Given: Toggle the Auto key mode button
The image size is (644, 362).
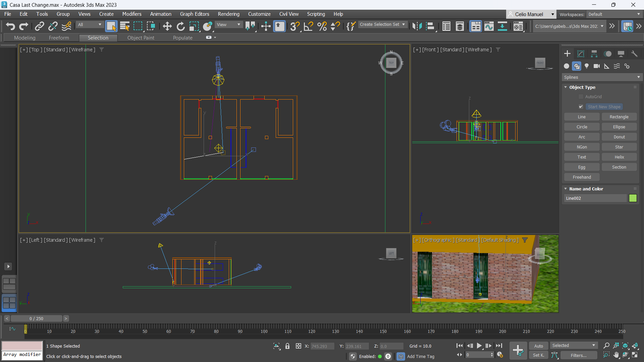Looking at the screenshot, I should pos(538,346).
